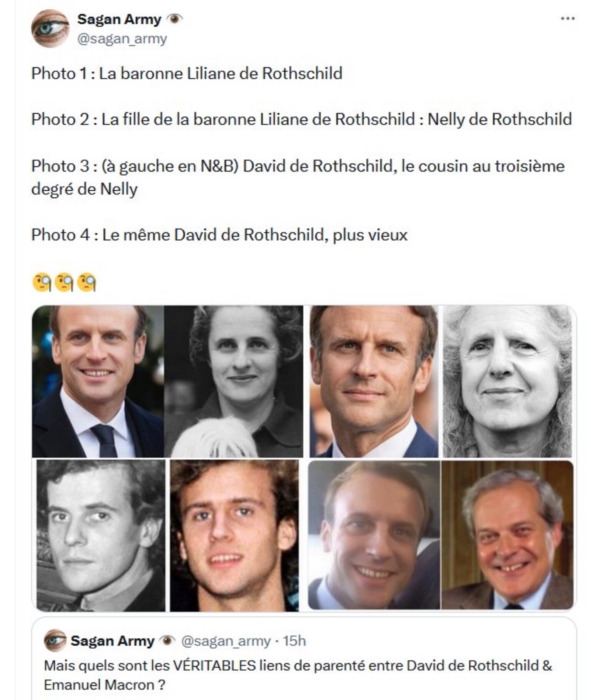Open the 15h timestamp of quoted tweet

point(294,641)
